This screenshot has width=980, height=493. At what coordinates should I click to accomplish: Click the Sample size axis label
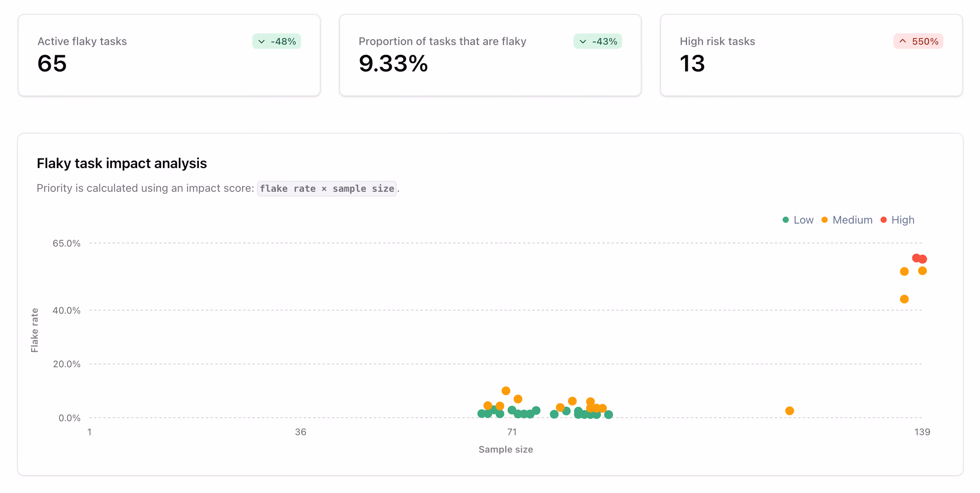[506, 449]
